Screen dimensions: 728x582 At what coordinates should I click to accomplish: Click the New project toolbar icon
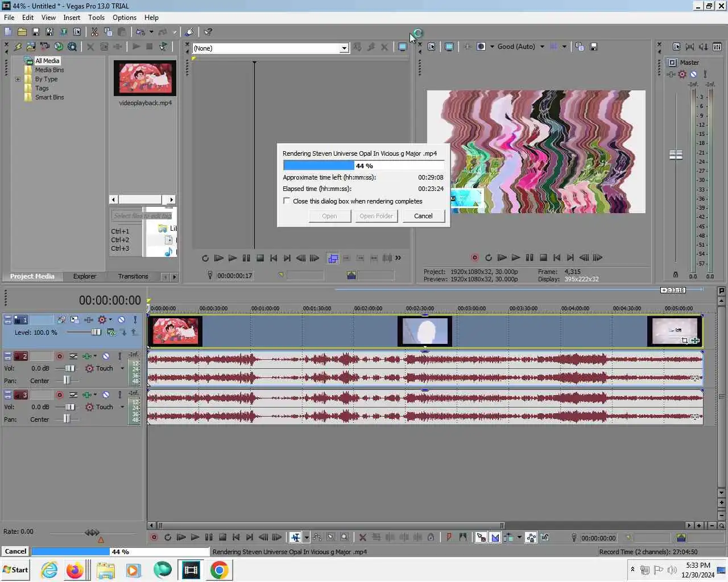(8, 32)
